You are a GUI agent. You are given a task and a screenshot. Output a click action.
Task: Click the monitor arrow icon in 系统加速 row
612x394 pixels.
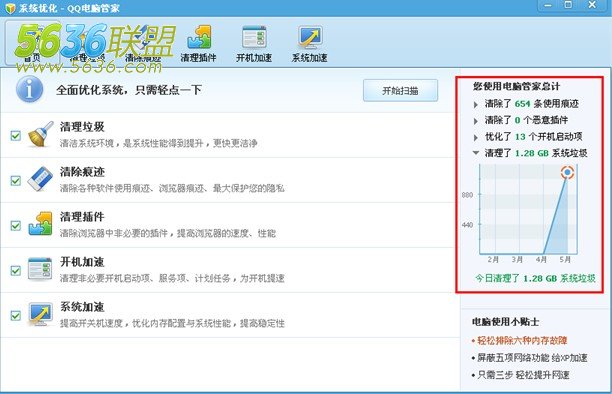(40, 314)
